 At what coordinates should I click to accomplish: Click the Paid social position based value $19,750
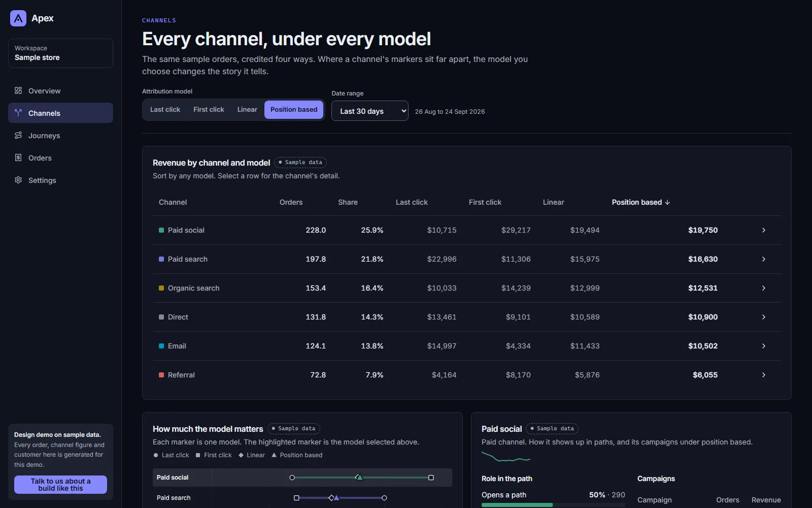(x=703, y=230)
